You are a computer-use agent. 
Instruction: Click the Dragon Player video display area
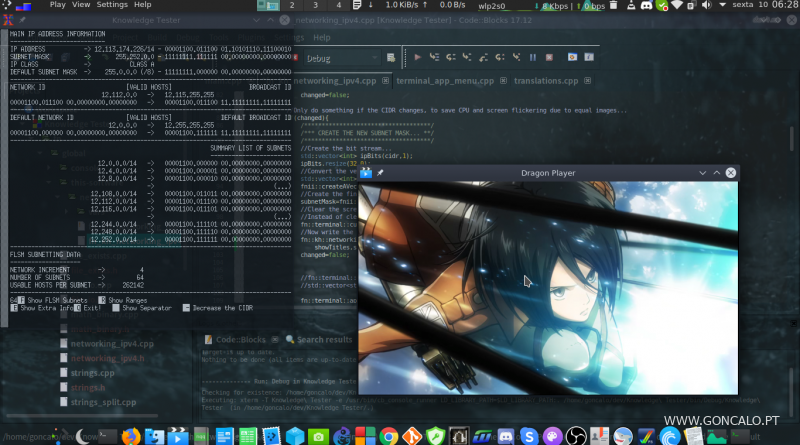pyautogui.click(x=548, y=288)
